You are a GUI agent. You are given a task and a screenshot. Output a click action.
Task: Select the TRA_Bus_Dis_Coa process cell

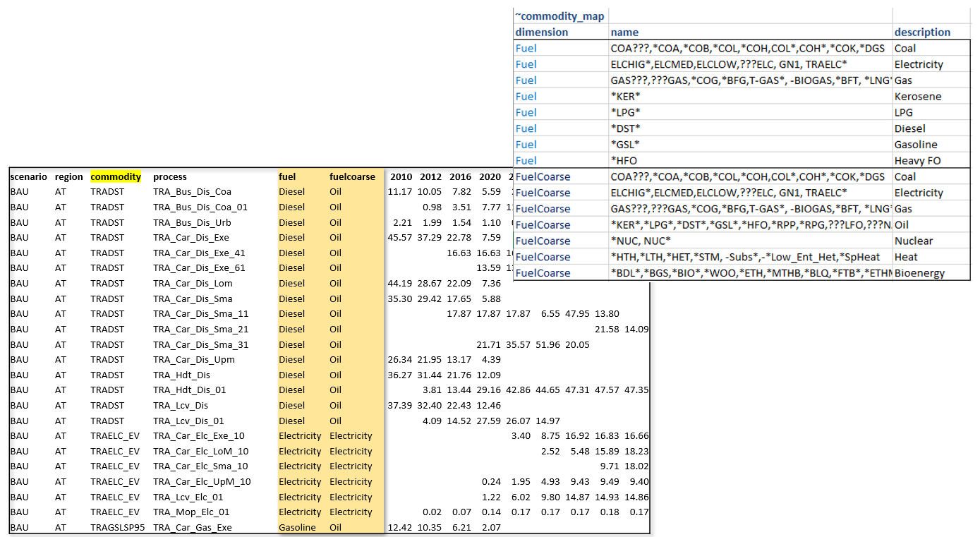click(x=192, y=191)
